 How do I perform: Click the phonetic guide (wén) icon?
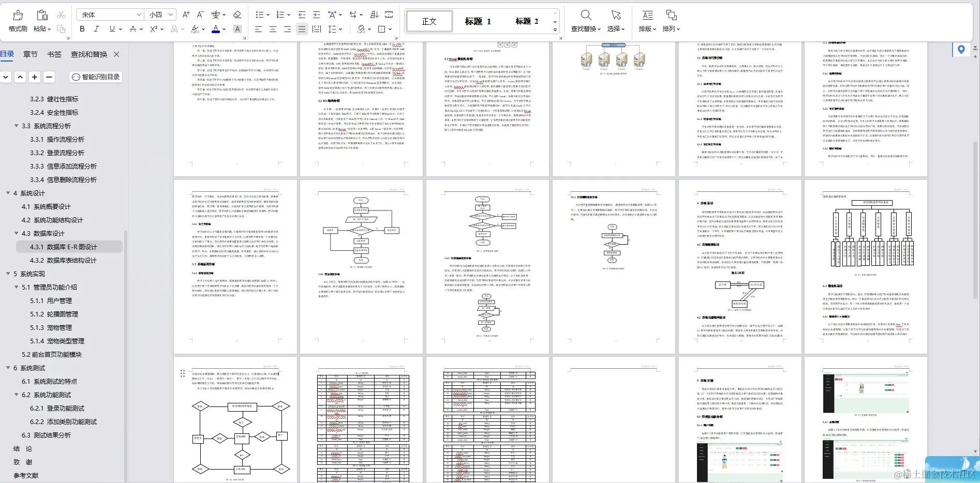click(x=215, y=14)
